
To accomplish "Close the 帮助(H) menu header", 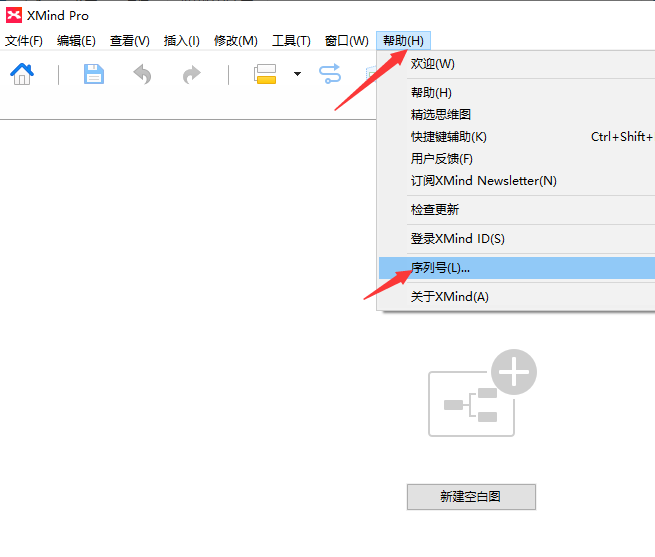I will coord(403,41).
